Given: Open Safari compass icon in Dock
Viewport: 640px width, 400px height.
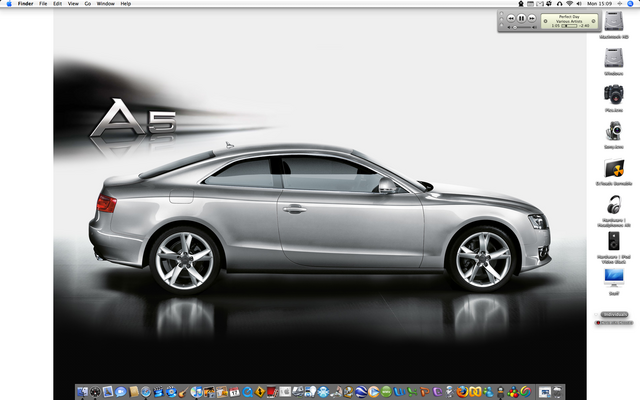Looking at the screenshot, I should click(146, 392).
